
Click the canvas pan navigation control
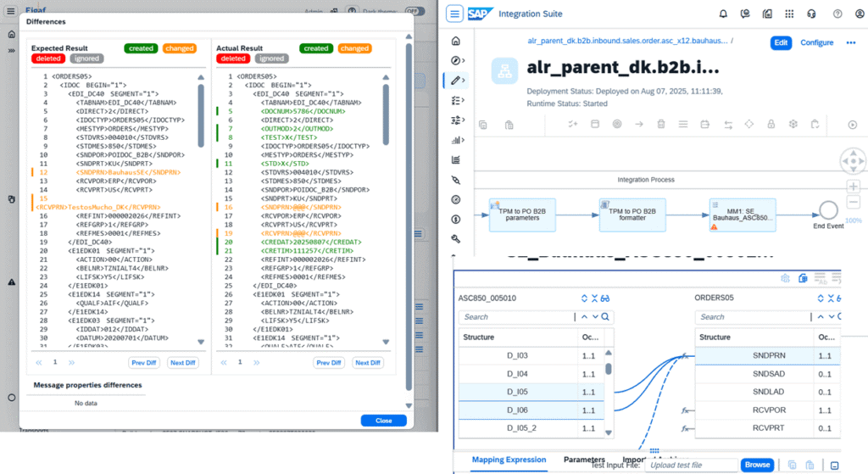[x=853, y=161]
